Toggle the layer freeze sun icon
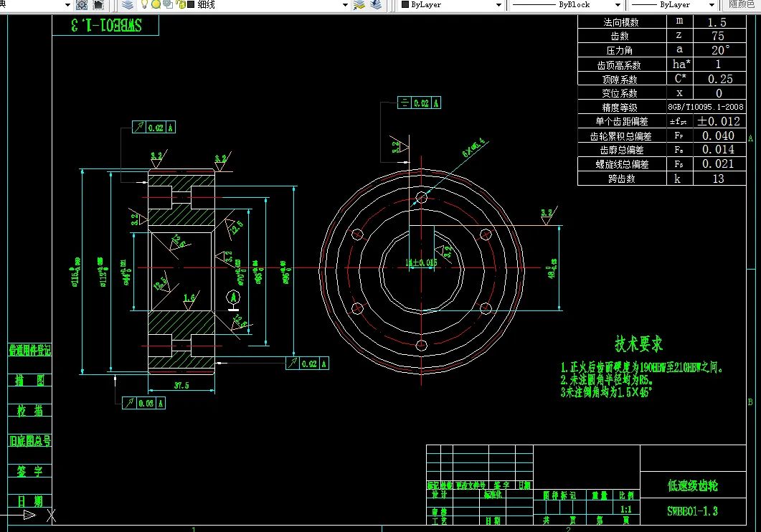Viewport: 761px width, 532px height. (x=156, y=4)
